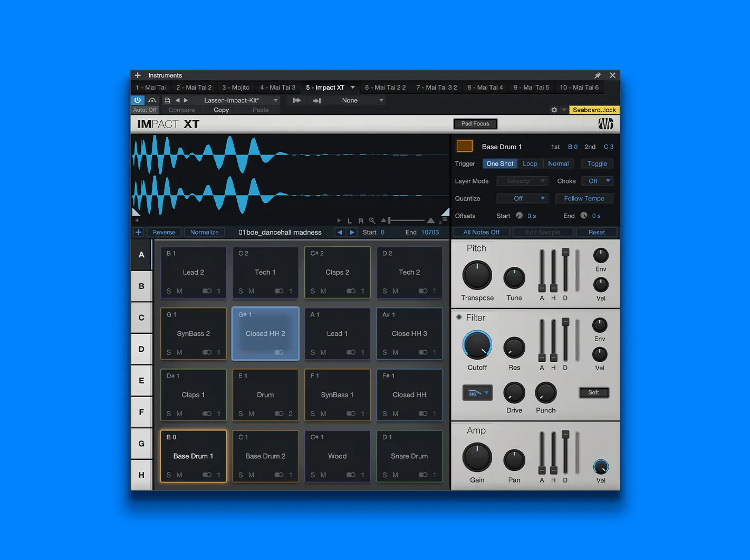The image size is (750, 560).
Task: Click the Auto: Off automation button
Action: 145,110
